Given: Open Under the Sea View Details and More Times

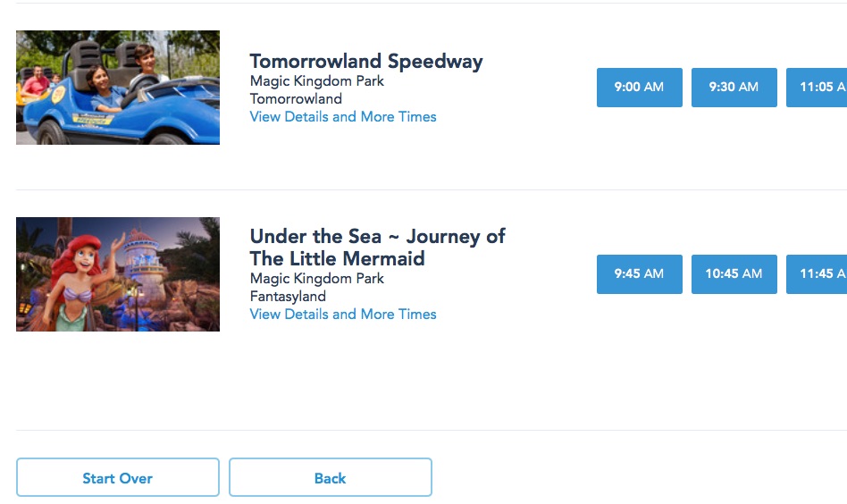Looking at the screenshot, I should point(343,315).
